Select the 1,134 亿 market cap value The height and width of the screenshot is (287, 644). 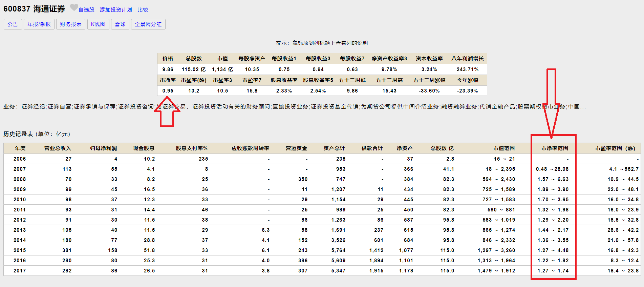coord(222,69)
